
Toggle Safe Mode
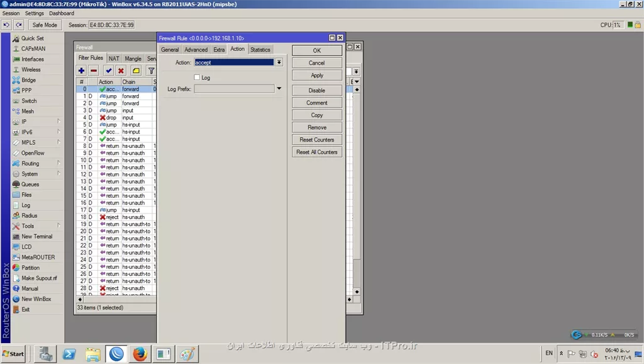(x=45, y=25)
